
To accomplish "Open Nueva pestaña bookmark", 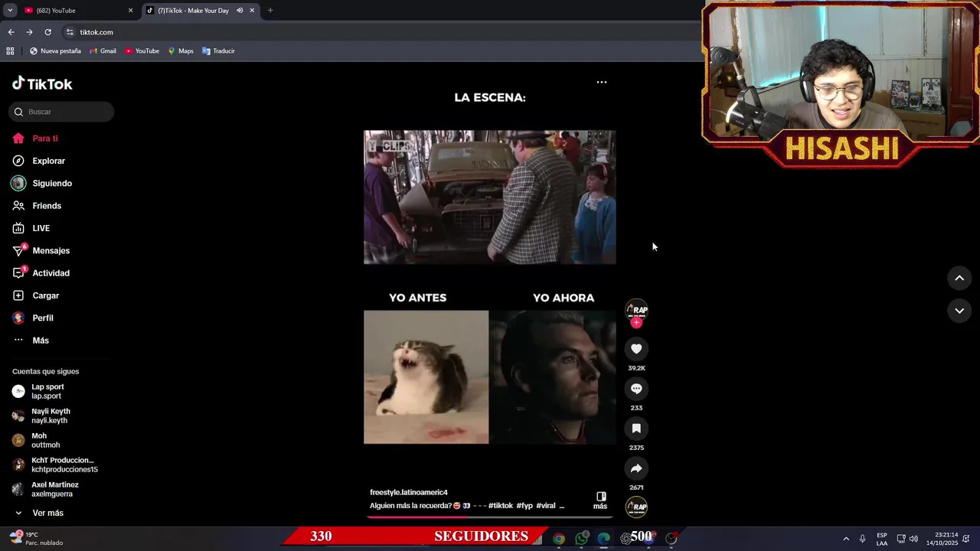I will 55,51.
